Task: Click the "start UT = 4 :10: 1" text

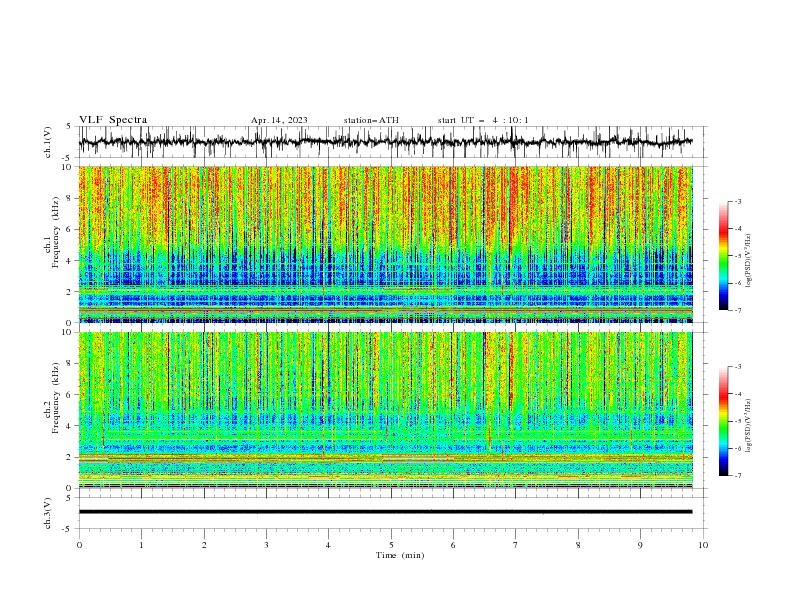Action: point(483,120)
